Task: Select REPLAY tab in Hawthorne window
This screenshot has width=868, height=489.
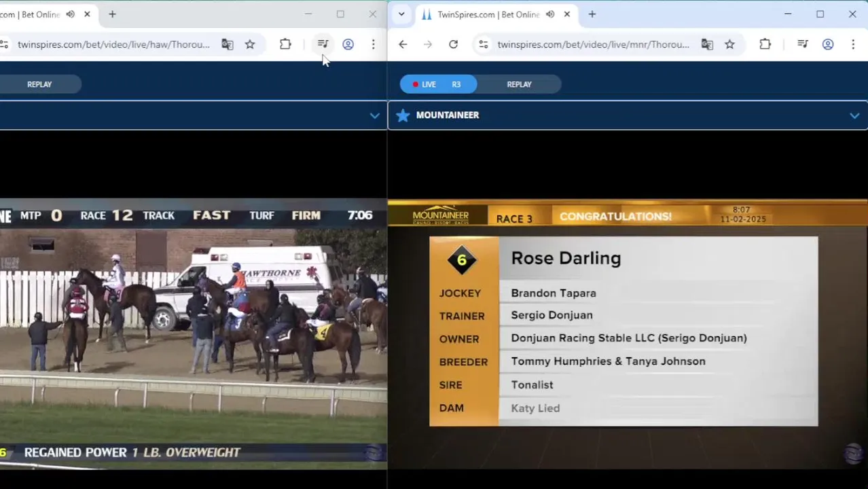Action: tap(39, 84)
